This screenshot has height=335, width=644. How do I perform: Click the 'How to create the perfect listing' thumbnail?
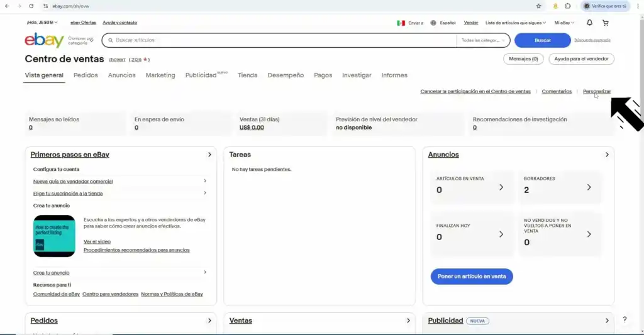click(x=54, y=236)
